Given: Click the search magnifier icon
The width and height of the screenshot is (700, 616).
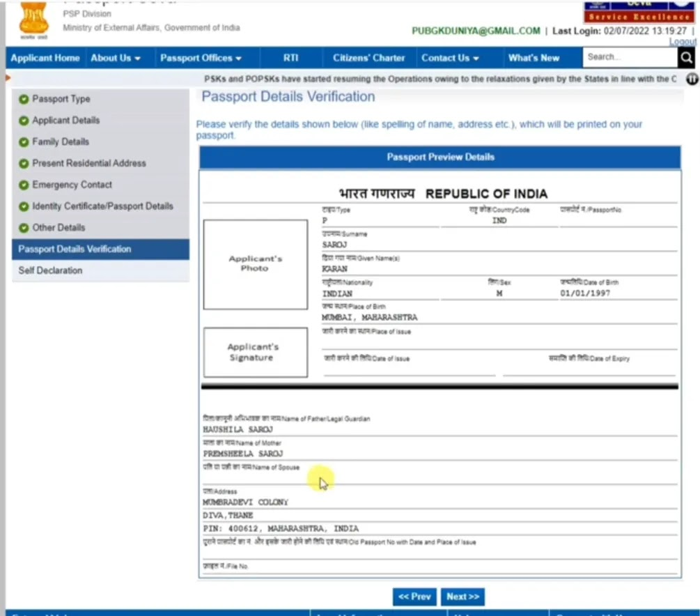Looking at the screenshot, I should [x=686, y=57].
